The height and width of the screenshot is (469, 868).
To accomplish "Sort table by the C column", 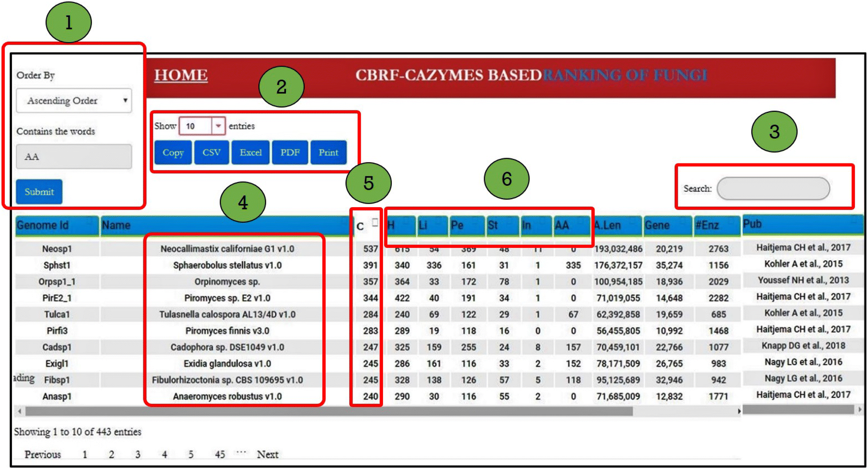I will (367, 226).
